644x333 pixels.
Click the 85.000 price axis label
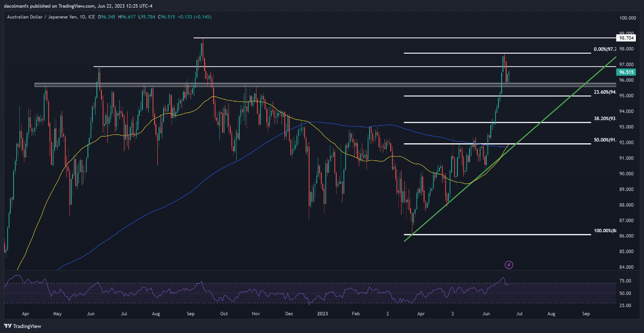click(627, 251)
